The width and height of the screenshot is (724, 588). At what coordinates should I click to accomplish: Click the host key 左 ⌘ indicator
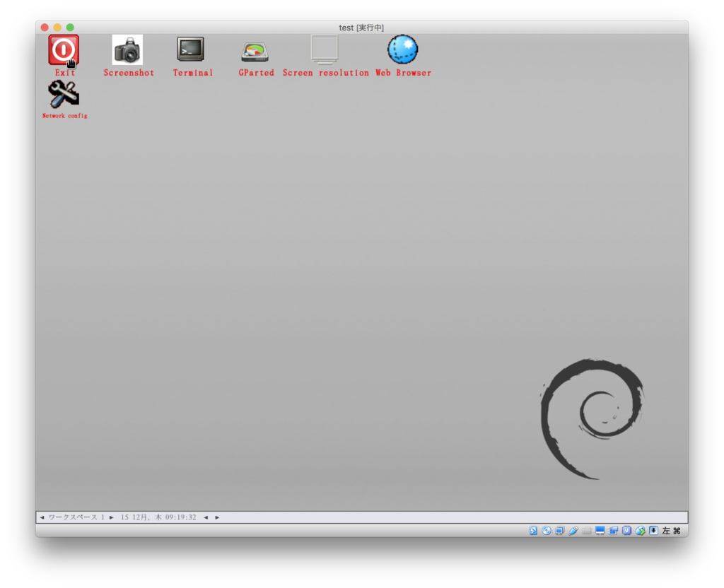click(x=672, y=531)
